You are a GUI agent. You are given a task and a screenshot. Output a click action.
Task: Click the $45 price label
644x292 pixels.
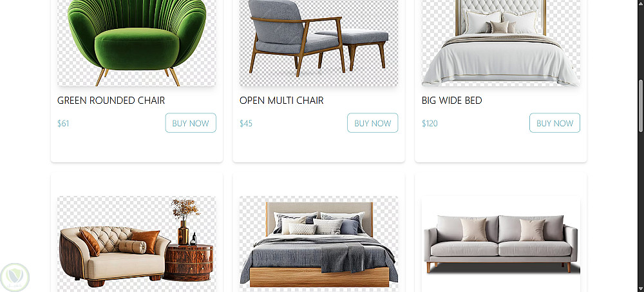[x=245, y=123]
